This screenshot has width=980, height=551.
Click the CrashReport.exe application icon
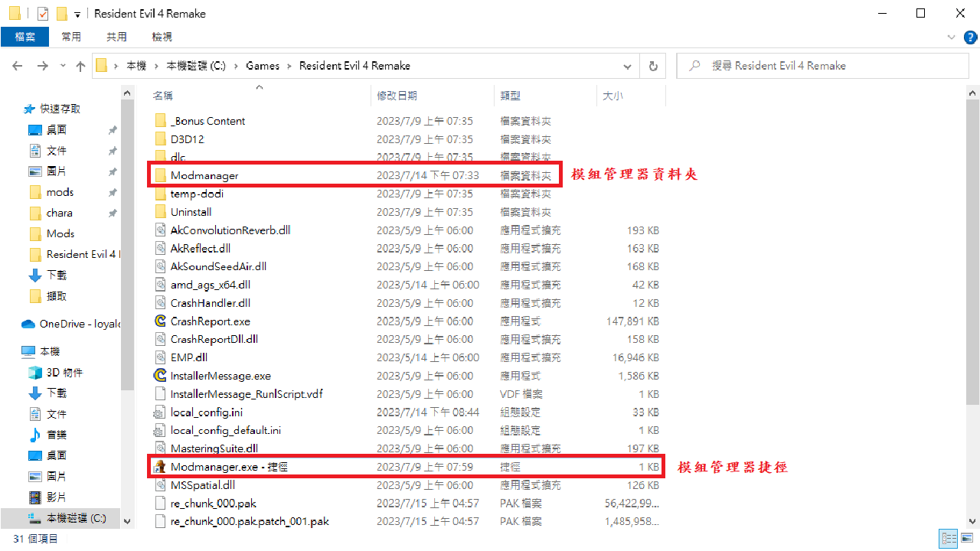pos(160,321)
